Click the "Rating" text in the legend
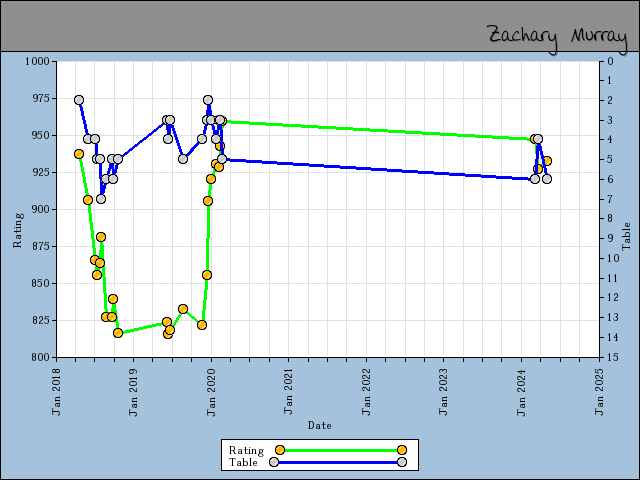This screenshot has width=640, height=480. [x=246, y=450]
